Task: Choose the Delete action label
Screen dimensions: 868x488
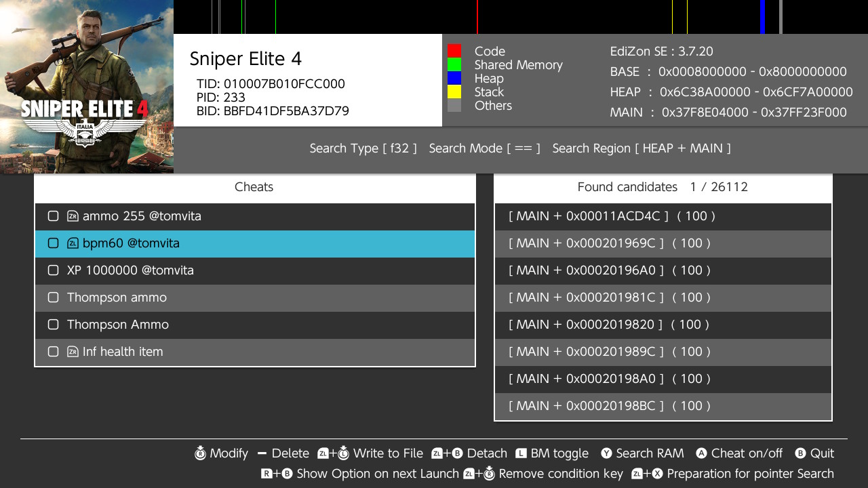Action: click(290, 453)
